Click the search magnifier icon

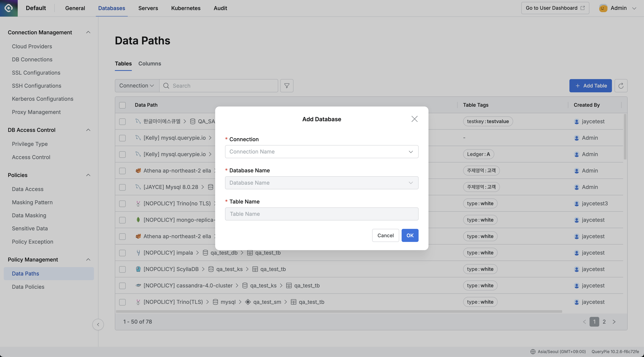pyautogui.click(x=166, y=86)
